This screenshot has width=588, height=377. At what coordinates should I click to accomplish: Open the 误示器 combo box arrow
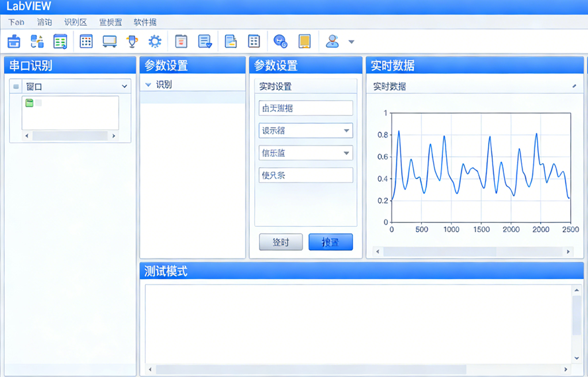pos(346,131)
